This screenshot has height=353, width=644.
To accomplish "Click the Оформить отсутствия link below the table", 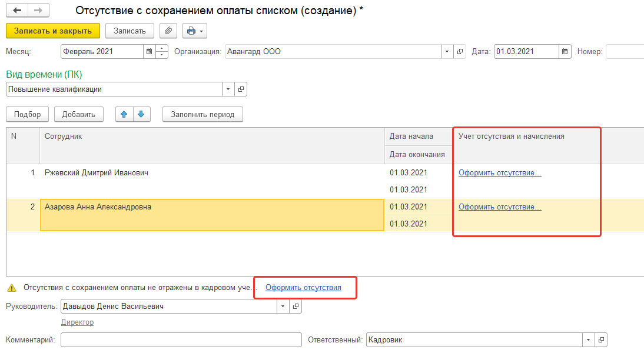I will [x=303, y=288].
